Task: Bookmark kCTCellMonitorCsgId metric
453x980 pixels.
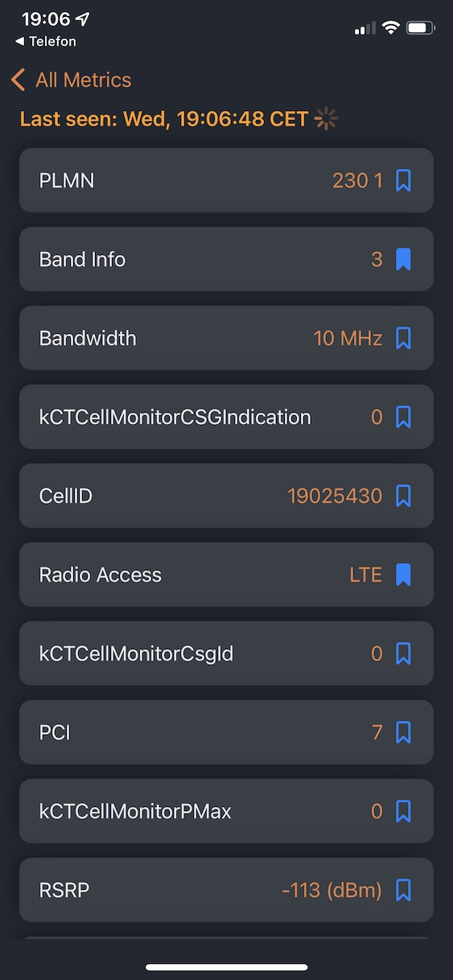Action: click(x=404, y=653)
